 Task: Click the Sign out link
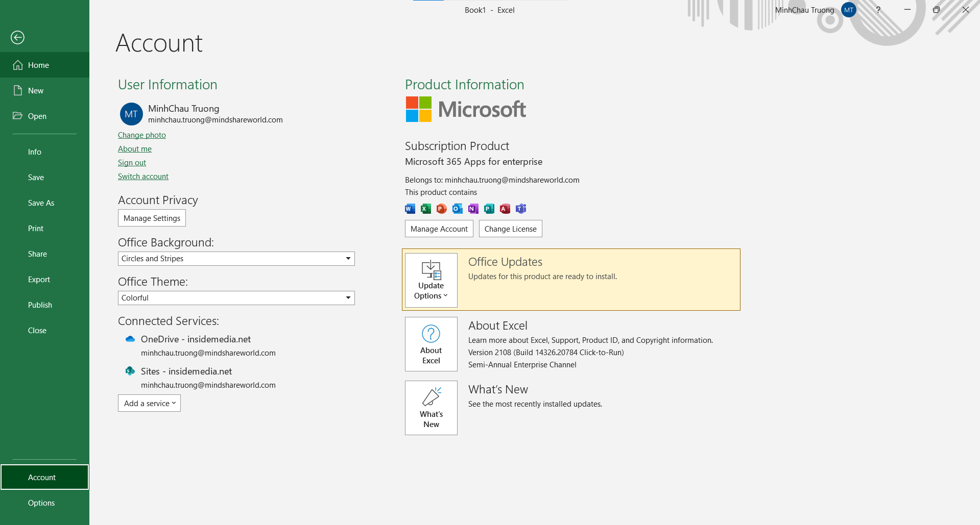coord(132,162)
